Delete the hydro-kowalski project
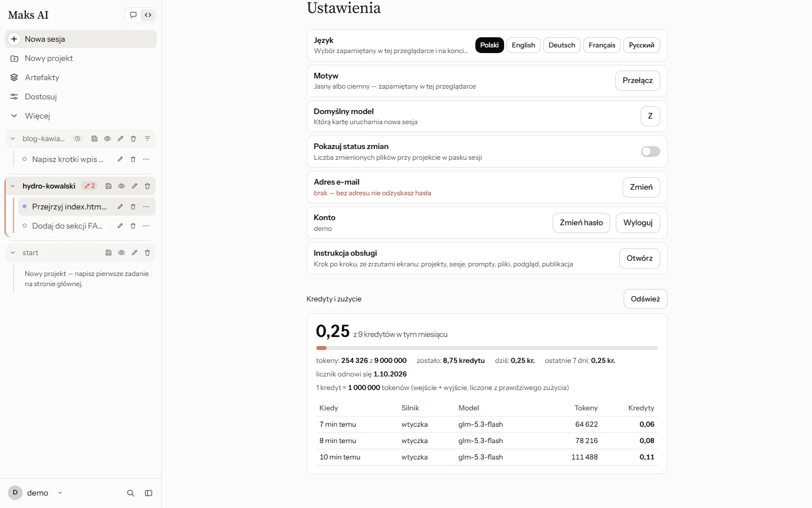The height and width of the screenshot is (508, 812). point(147,186)
